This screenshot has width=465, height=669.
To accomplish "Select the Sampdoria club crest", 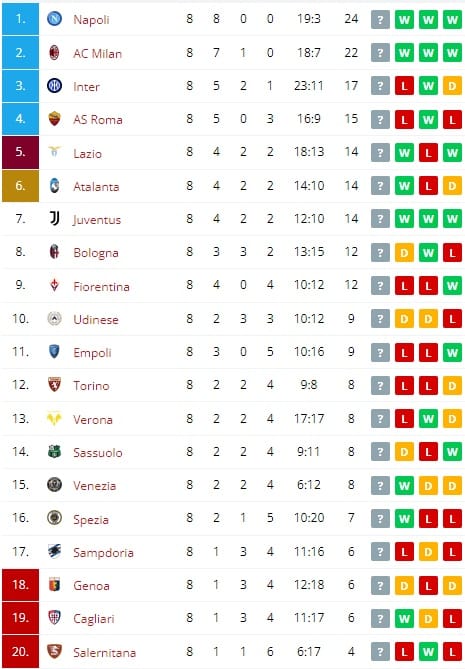I will [54, 551].
